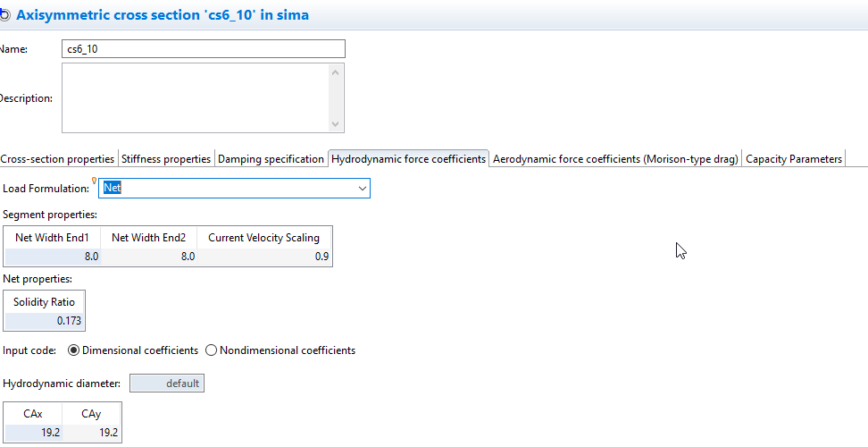This screenshot has height=447, width=868.
Task: Switch to Cross-section properties tab
Action: pyautogui.click(x=58, y=159)
